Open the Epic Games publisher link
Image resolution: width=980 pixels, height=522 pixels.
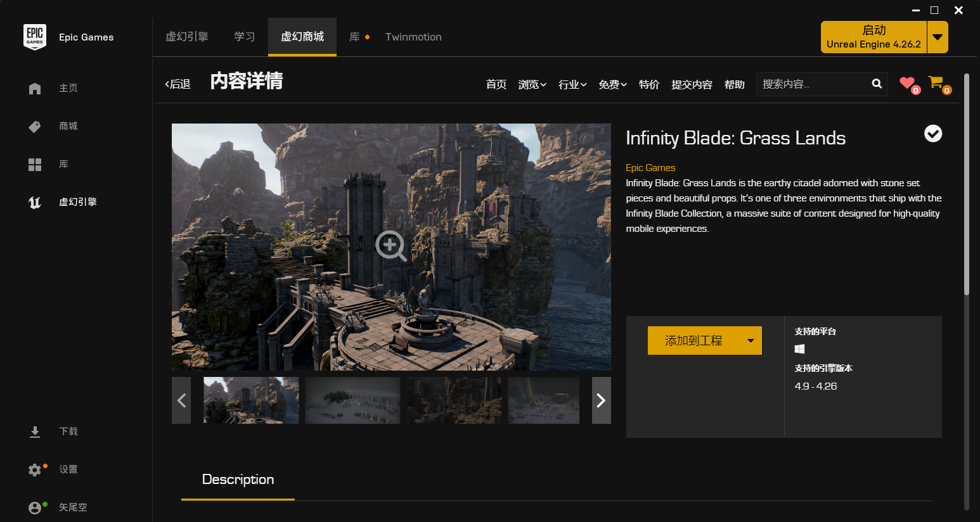coord(650,167)
